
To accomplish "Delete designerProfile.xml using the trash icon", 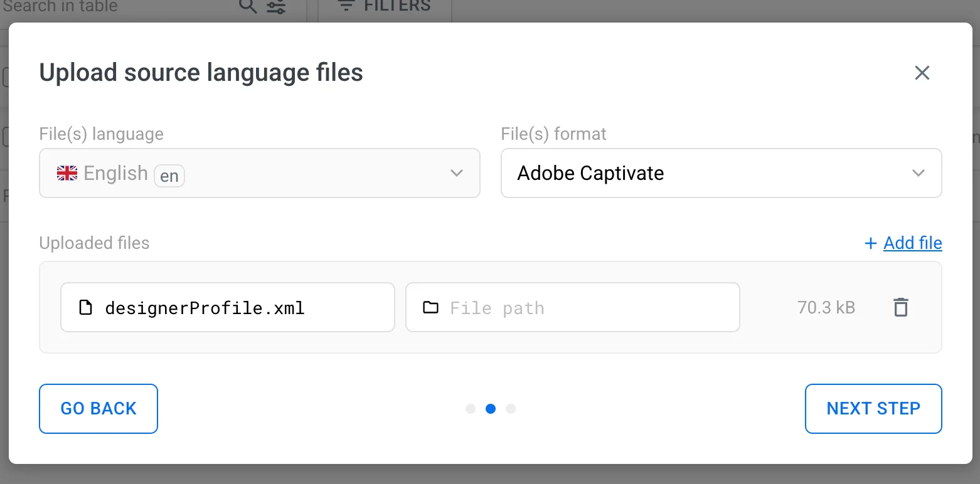I will (900, 307).
